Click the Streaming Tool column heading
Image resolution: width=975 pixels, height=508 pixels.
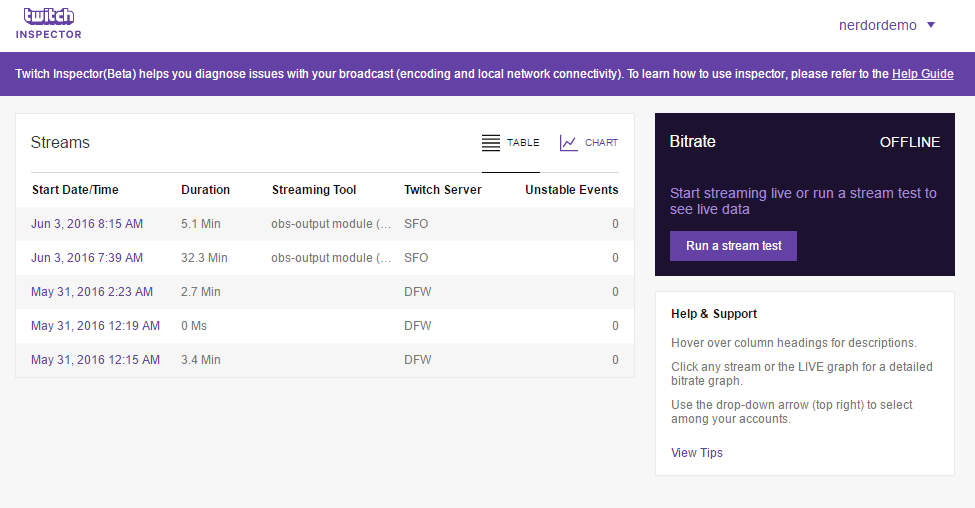[x=314, y=190]
